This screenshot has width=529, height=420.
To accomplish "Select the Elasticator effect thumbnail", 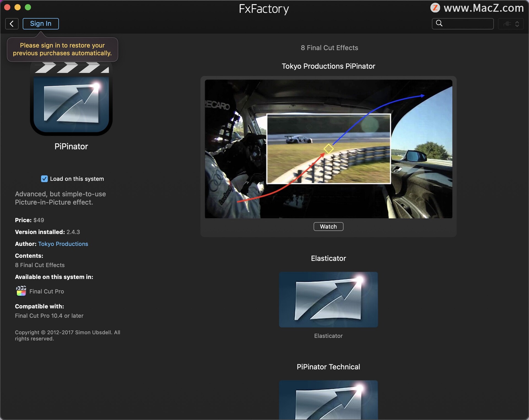I will tap(328, 300).
